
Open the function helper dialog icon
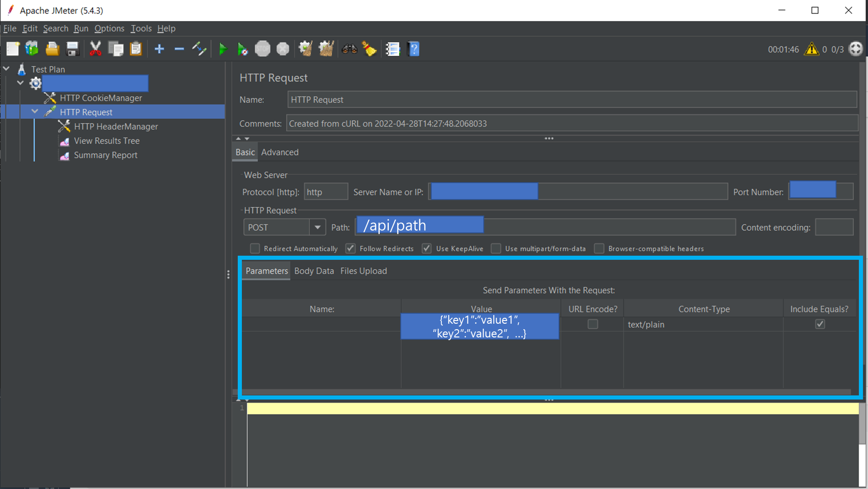pos(392,49)
